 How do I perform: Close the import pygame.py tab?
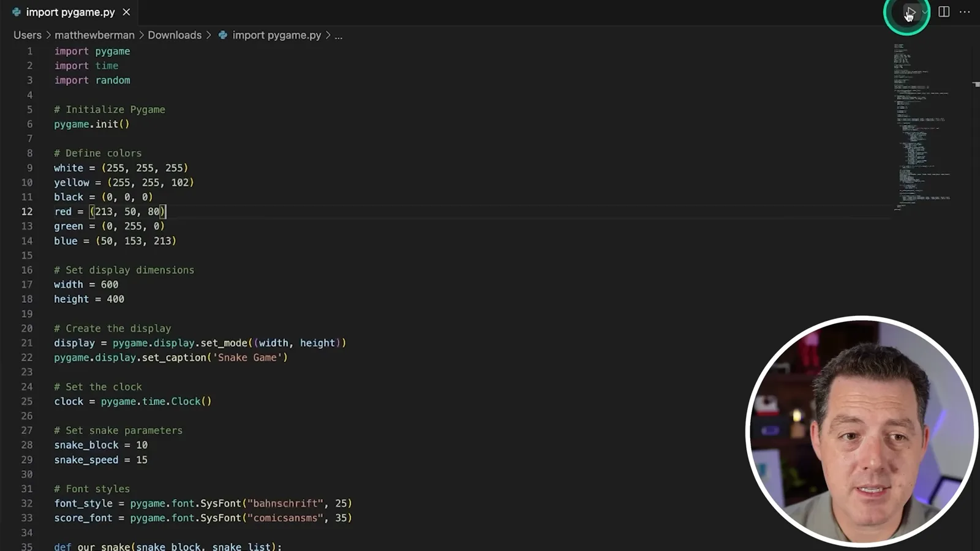(126, 12)
